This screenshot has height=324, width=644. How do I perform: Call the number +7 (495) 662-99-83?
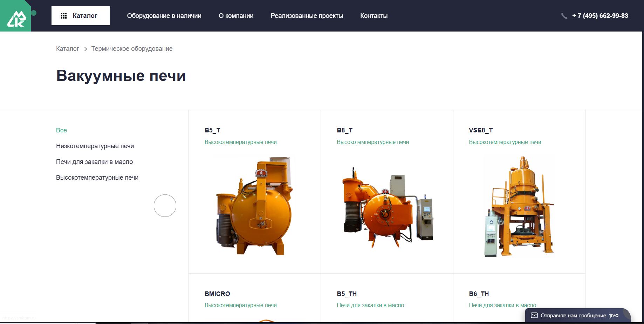pyautogui.click(x=600, y=16)
